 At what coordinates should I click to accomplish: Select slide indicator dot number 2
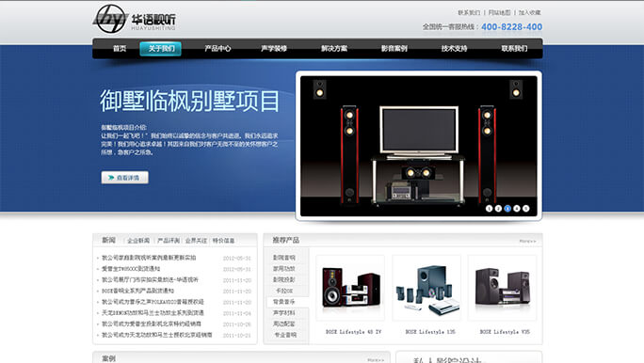(498, 209)
